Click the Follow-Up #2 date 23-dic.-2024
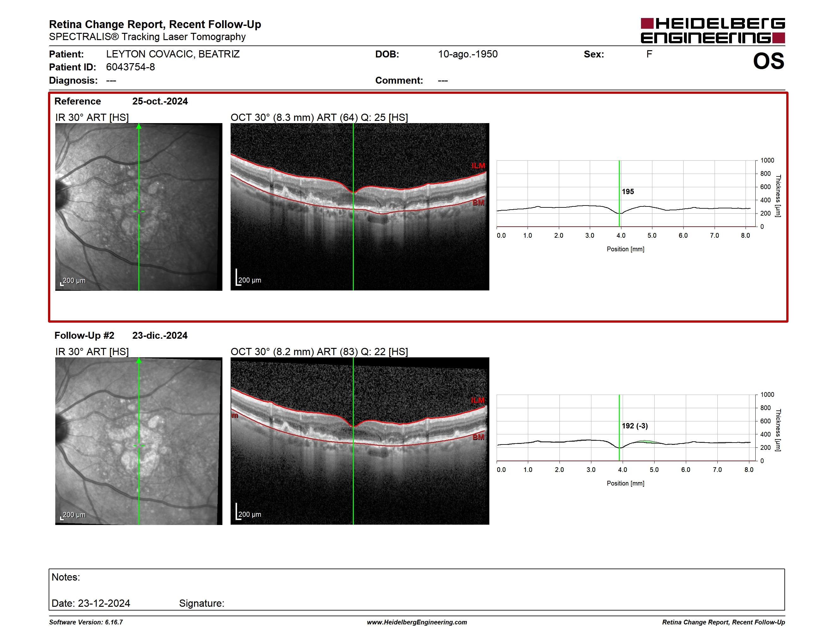This screenshot has height=644, width=834. tap(160, 335)
